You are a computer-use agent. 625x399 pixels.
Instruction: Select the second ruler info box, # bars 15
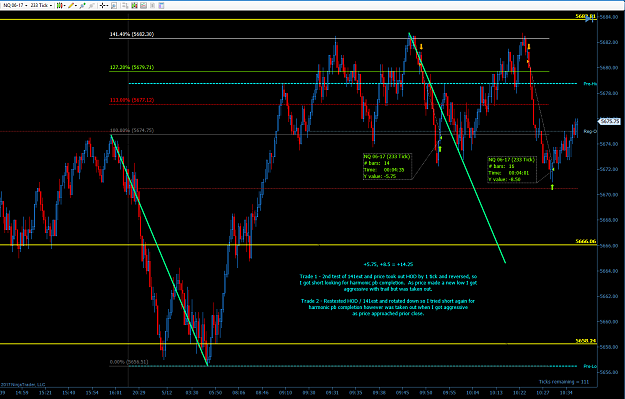click(512, 169)
